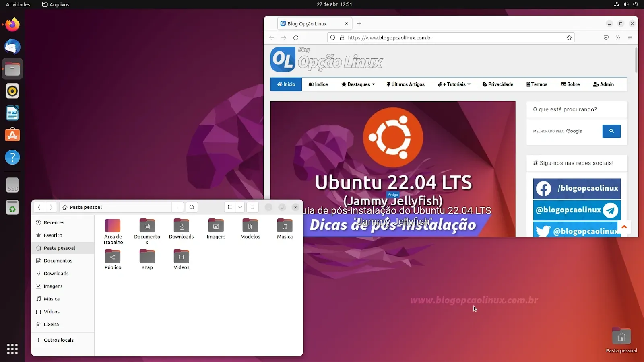644x362 pixels.
Task: Click Files forward navigation arrow
Action: (51, 207)
